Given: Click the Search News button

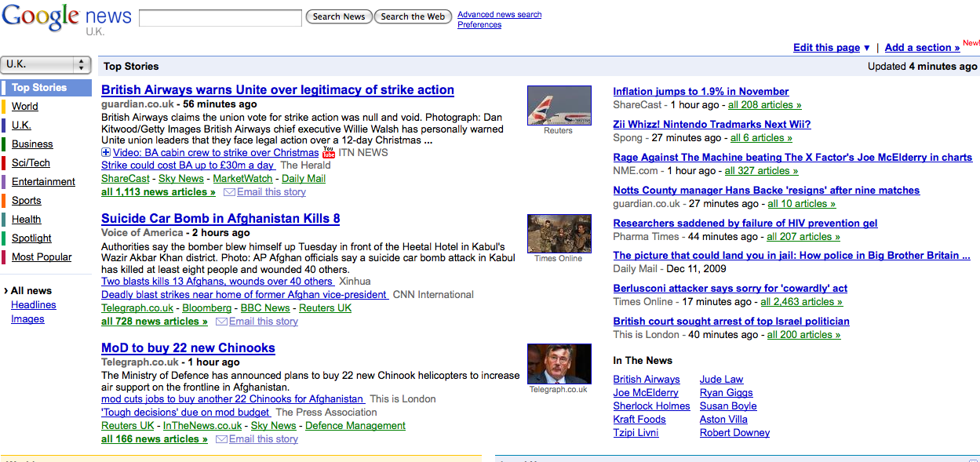Looking at the screenshot, I should click(339, 16).
